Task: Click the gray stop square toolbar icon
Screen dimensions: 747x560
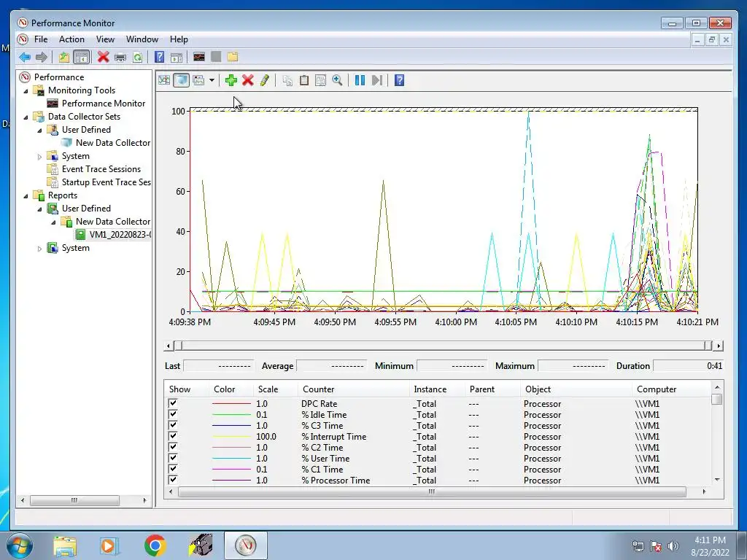Action: (x=216, y=57)
